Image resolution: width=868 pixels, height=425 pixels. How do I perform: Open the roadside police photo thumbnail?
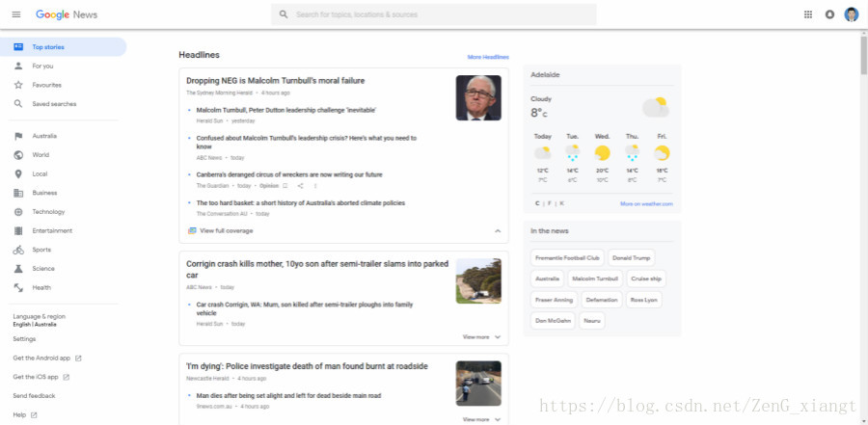[x=478, y=384]
